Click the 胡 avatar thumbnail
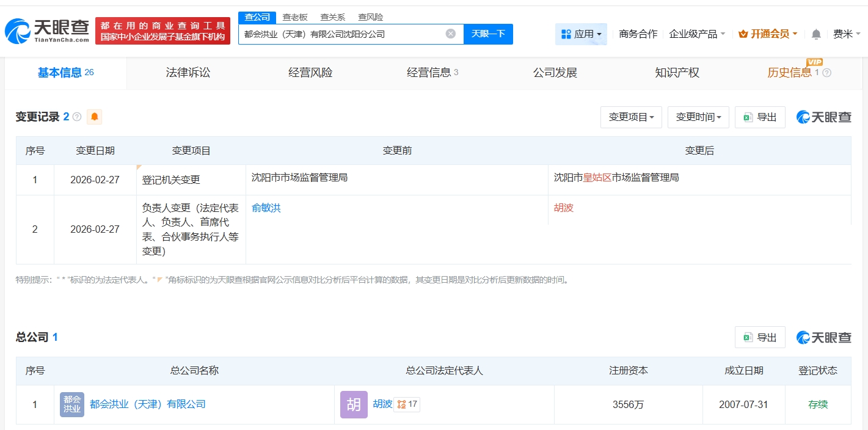This screenshot has height=430, width=868. 354,404
